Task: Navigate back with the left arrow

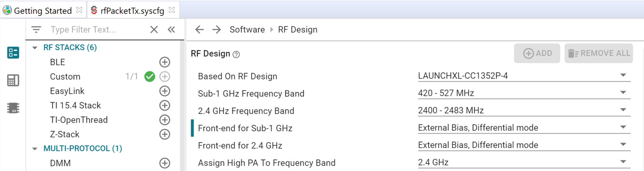Action: tap(200, 30)
